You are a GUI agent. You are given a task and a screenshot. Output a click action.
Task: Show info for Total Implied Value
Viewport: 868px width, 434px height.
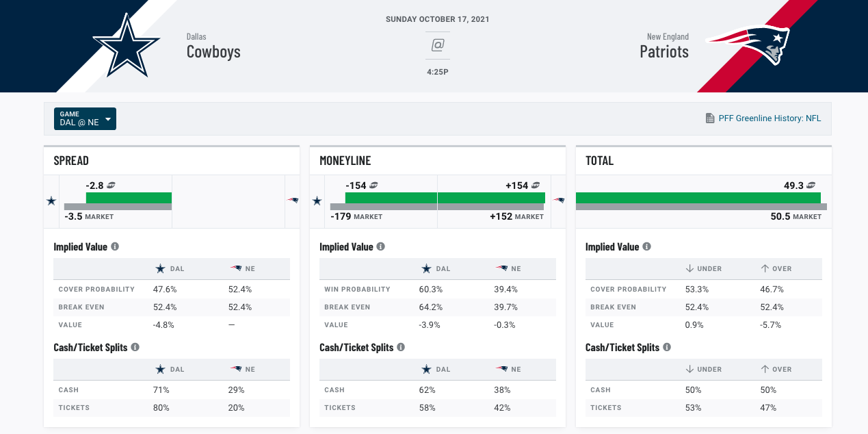click(x=647, y=246)
